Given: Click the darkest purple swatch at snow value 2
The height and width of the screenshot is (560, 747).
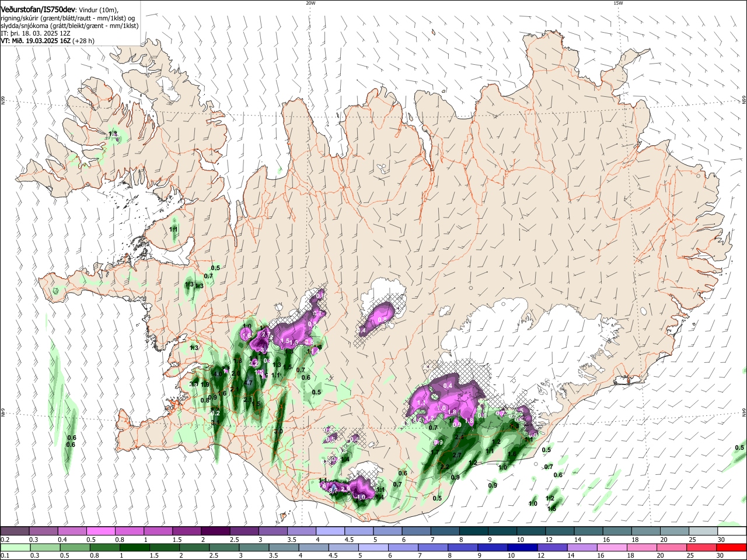Looking at the screenshot, I should tap(215, 531).
